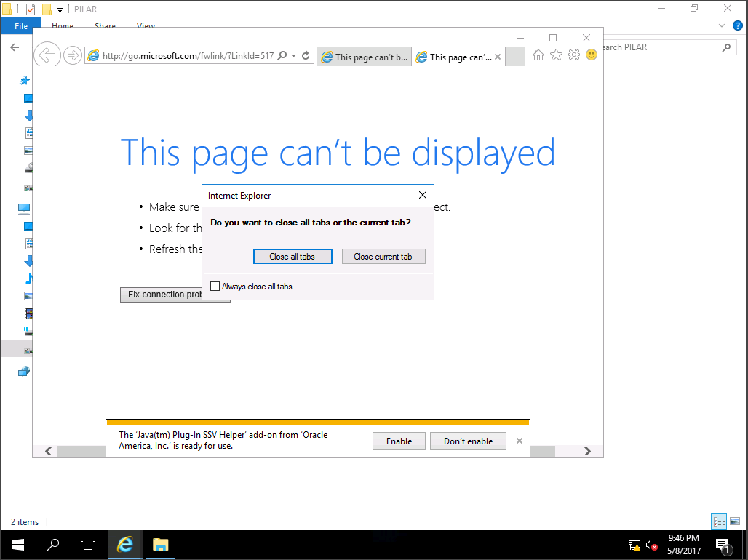Open Windows Start menu
The width and height of the screenshot is (748, 560).
tap(18, 545)
